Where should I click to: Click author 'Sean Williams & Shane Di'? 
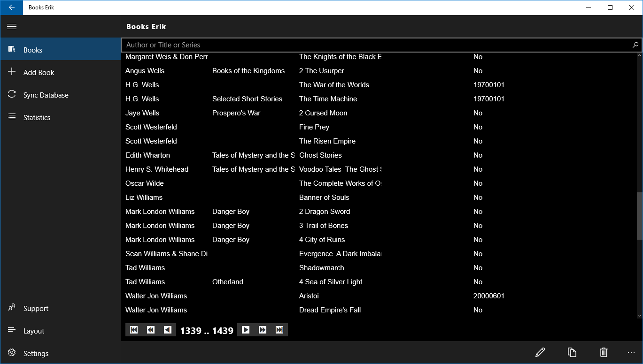166,254
